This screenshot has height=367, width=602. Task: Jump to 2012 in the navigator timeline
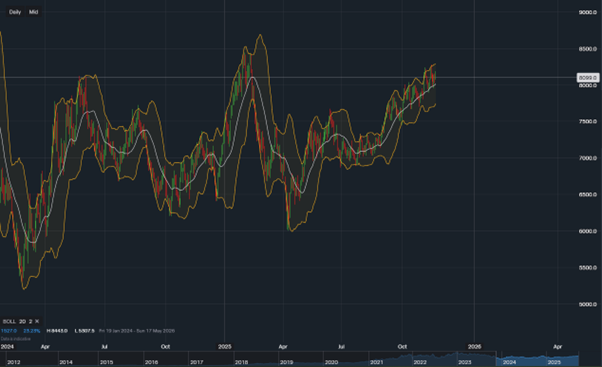(x=13, y=362)
